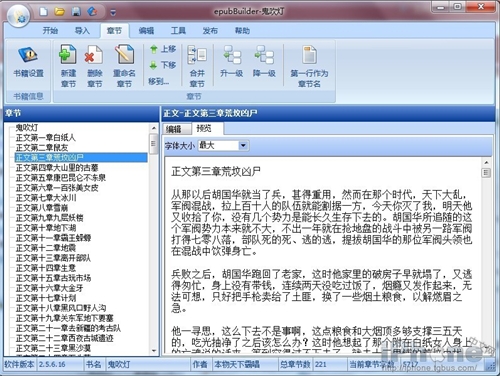Click the 总章节数 value 221
Screen dimensions: 500x376
pyautogui.click(x=321, y=364)
